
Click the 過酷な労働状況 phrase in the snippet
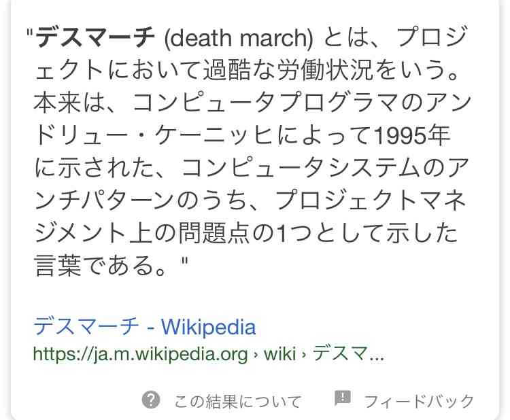[x=288, y=70]
